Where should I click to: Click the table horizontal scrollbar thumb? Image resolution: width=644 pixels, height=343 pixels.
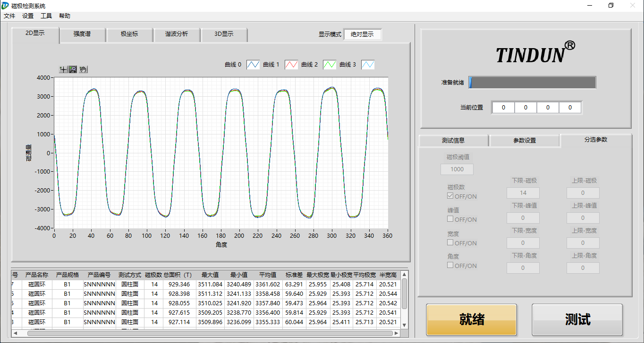[210, 333]
